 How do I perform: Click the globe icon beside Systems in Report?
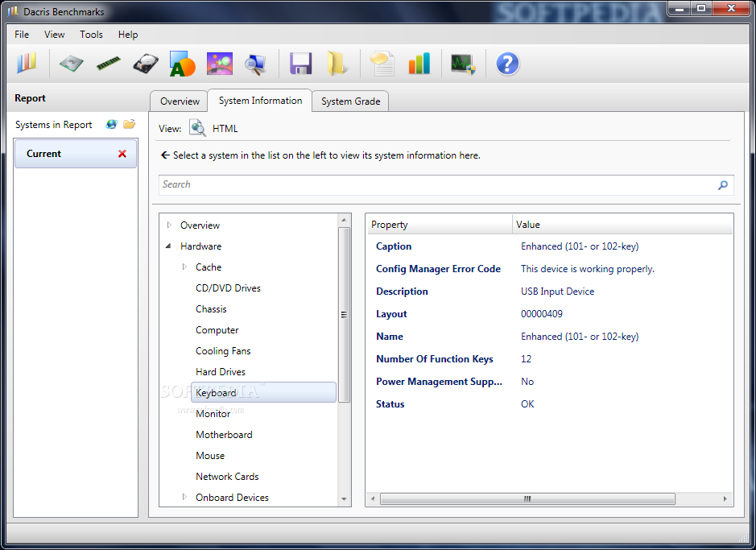111,124
